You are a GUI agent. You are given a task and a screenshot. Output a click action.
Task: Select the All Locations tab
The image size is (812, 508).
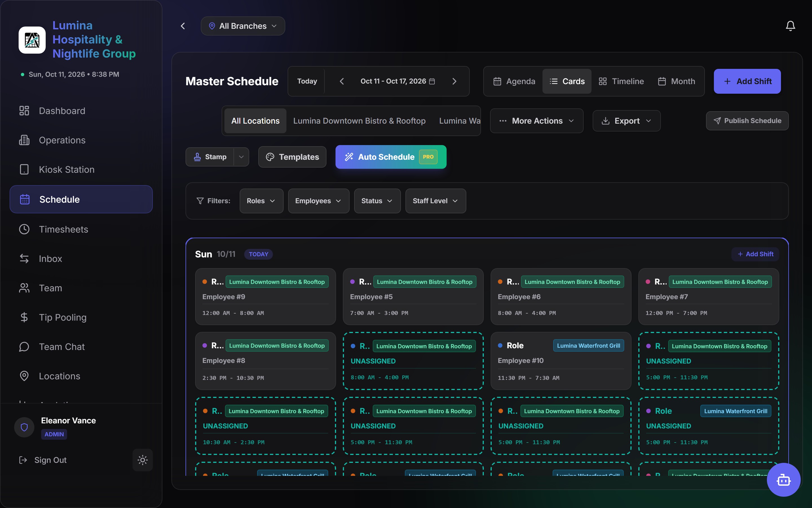[x=255, y=121]
